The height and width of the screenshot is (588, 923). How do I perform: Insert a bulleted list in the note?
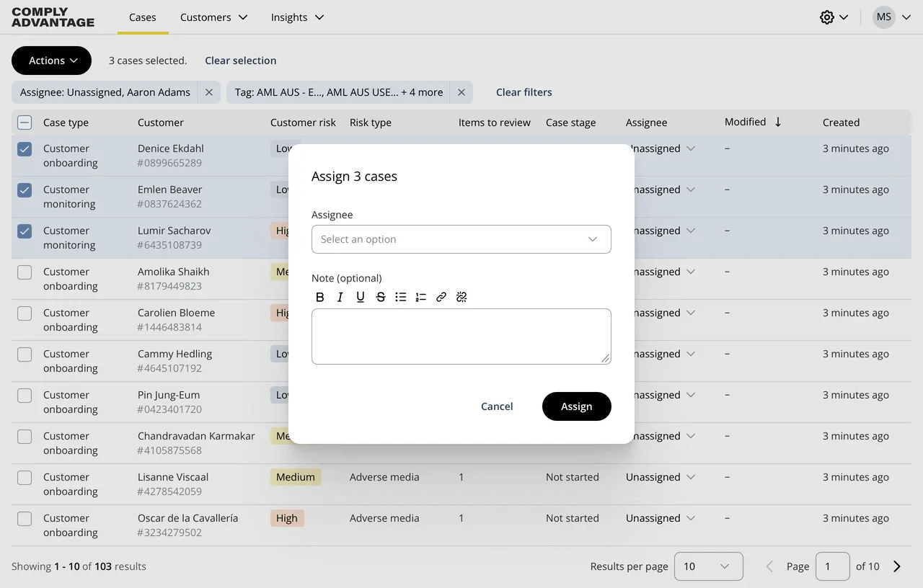point(400,296)
